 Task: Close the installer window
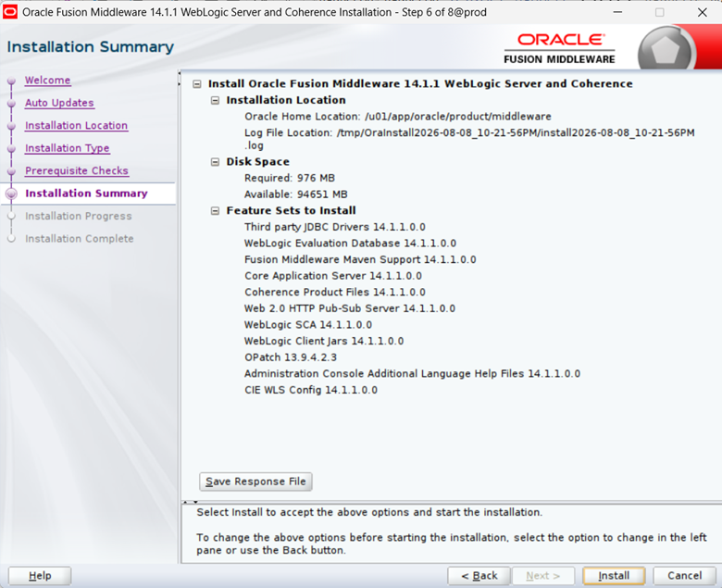click(703, 12)
